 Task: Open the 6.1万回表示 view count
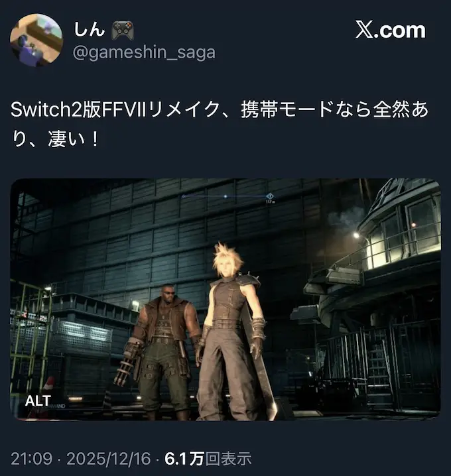tap(208, 458)
